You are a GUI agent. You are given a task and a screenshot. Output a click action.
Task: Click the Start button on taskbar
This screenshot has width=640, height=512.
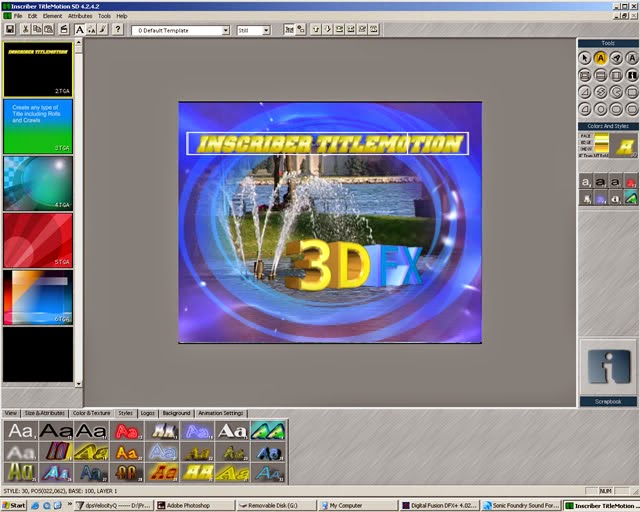click(x=14, y=505)
